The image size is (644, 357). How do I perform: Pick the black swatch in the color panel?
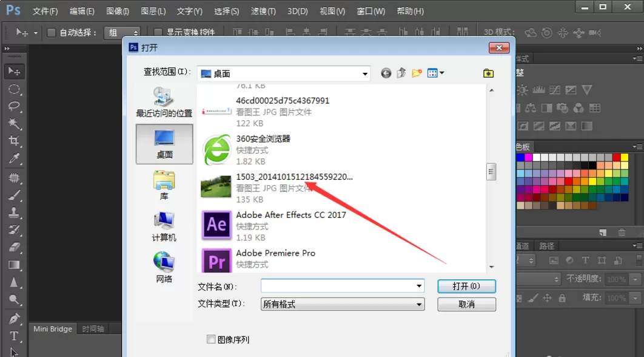592,165
